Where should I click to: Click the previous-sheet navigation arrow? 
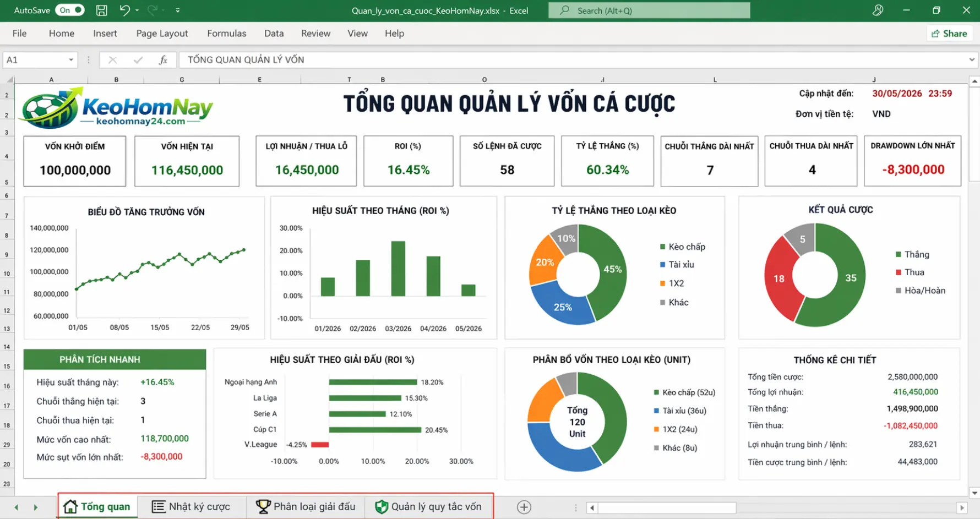click(15, 506)
